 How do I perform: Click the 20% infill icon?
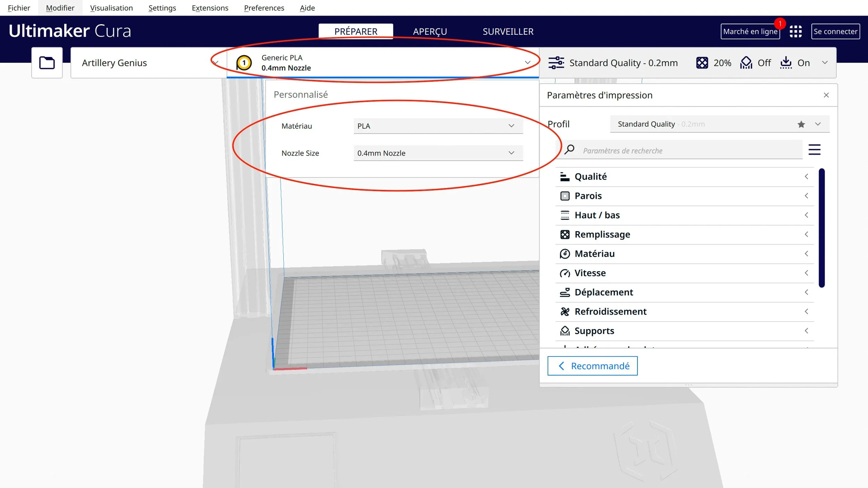tap(702, 63)
